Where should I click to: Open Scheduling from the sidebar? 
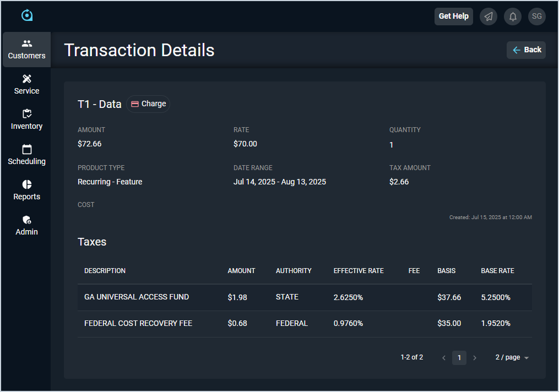pyautogui.click(x=26, y=155)
